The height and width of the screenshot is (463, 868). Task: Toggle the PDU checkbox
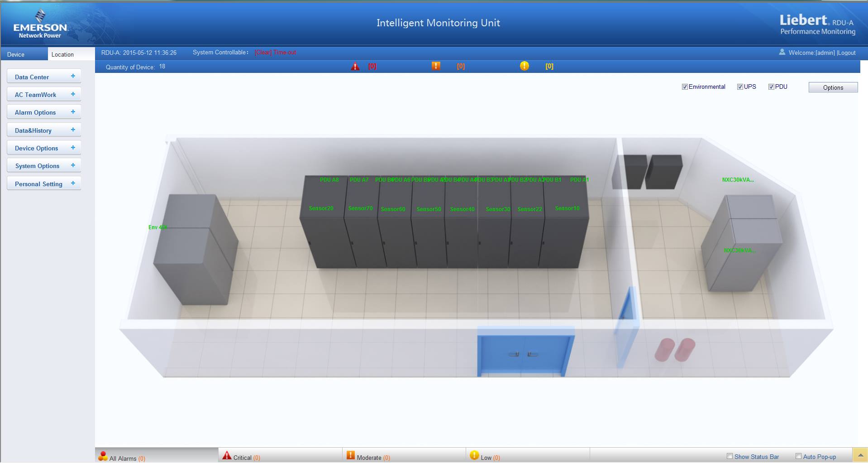pyautogui.click(x=771, y=87)
